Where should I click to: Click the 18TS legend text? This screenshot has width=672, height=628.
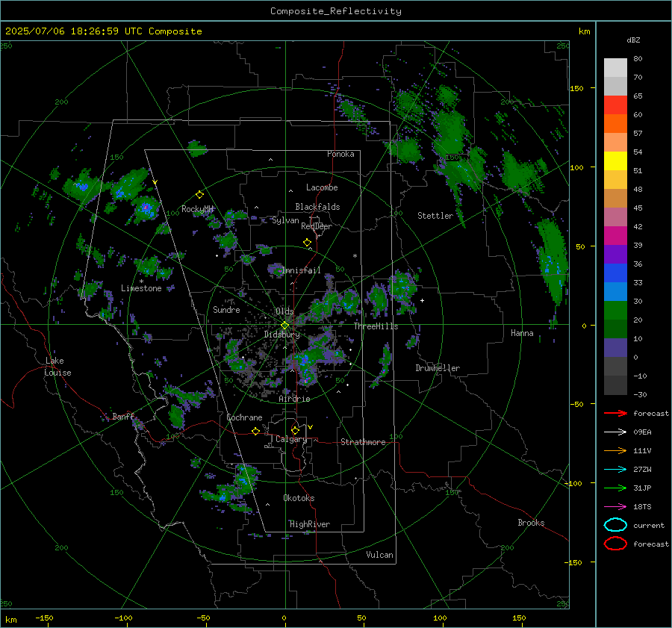642,507
